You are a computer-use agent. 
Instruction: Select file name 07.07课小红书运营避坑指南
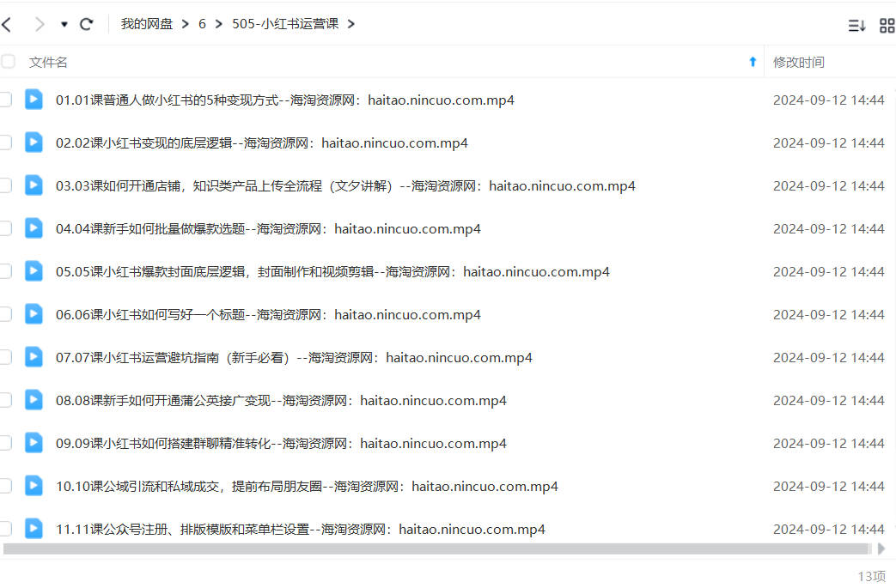tap(294, 357)
